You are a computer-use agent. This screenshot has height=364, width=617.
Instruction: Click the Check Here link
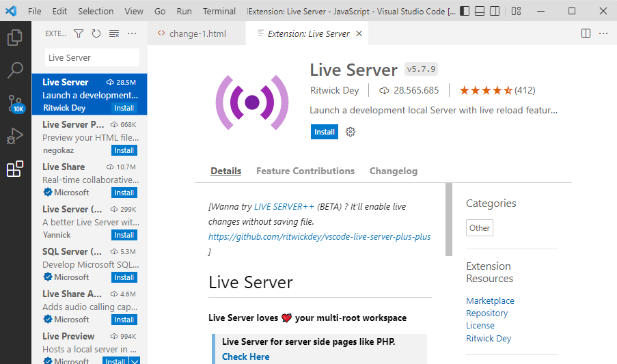pos(245,356)
